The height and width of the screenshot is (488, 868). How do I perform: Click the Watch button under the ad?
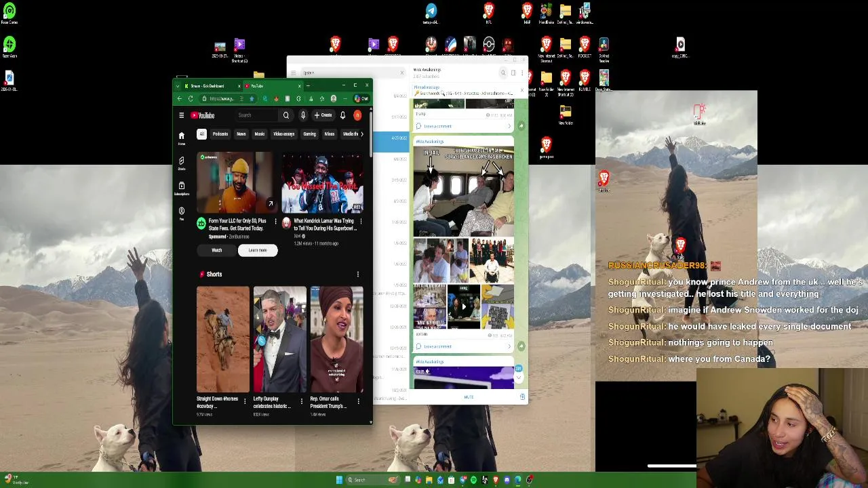[217, 251]
